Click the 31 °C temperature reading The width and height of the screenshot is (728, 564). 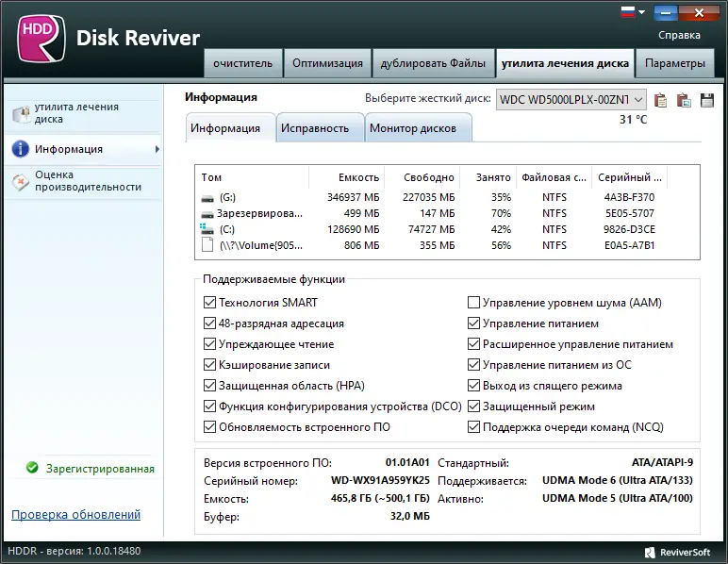click(x=633, y=120)
